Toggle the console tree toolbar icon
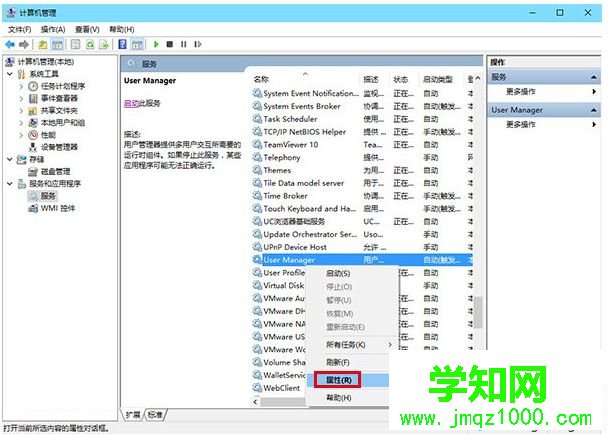Viewport: 608px width, 435px height. 57,45
